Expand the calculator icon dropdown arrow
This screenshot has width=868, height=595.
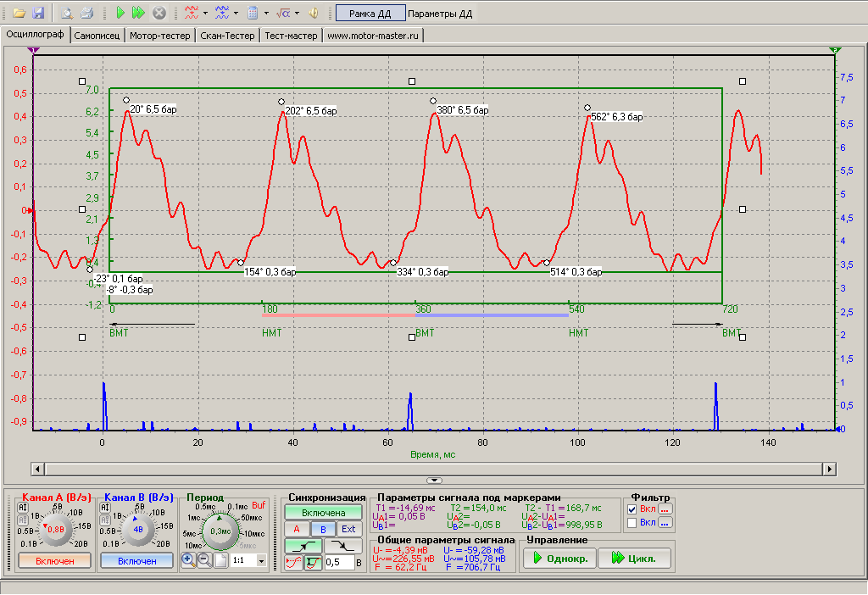266,13
